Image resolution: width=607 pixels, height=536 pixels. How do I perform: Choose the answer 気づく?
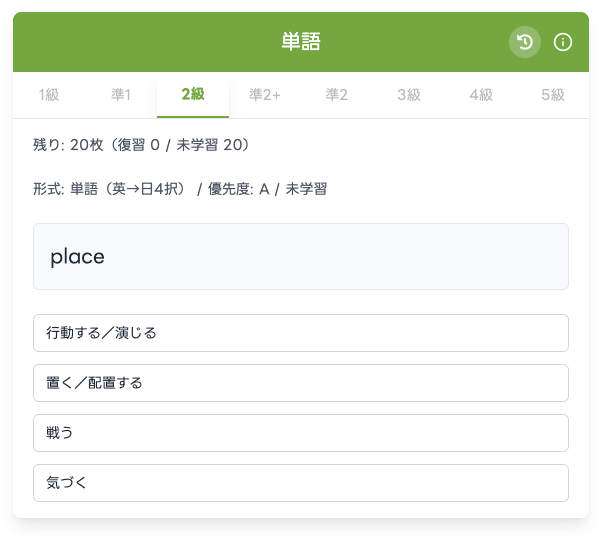tap(301, 483)
